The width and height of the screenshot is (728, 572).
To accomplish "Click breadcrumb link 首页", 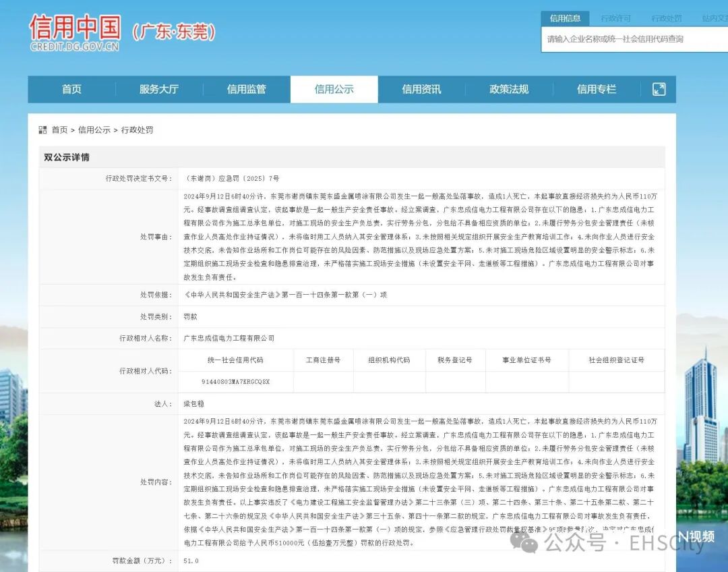I will tap(59, 130).
